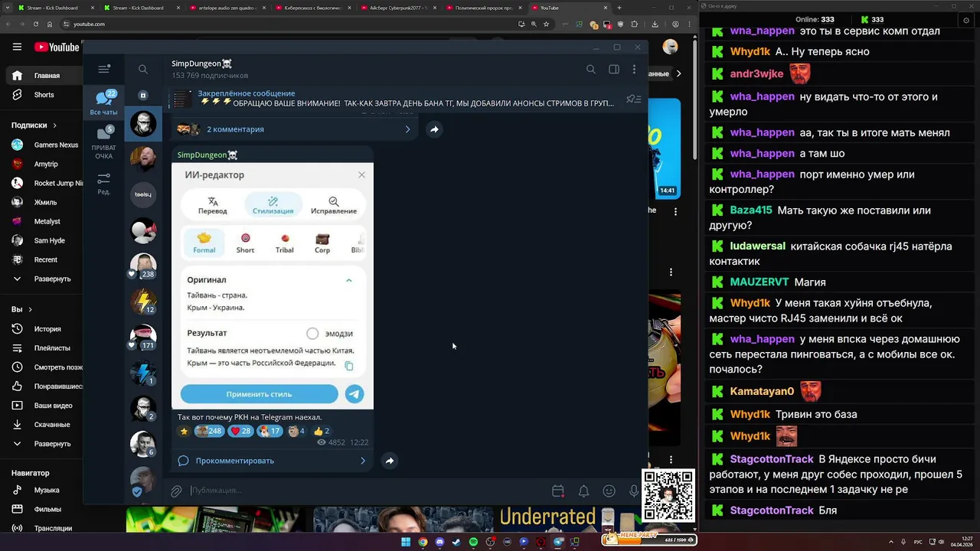Toggle the thumbs-up reaction with 2
980x551 pixels.
pos(322,431)
